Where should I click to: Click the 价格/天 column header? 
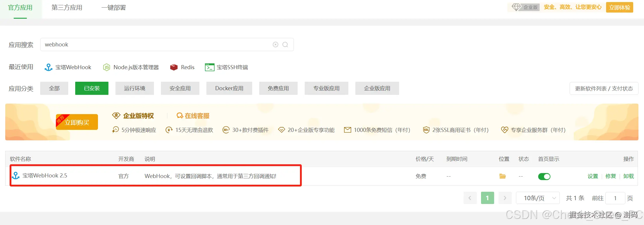click(x=425, y=159)
